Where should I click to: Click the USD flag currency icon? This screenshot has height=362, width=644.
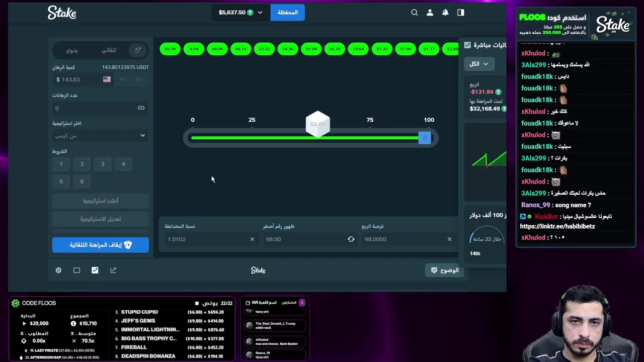coord(107,79)
